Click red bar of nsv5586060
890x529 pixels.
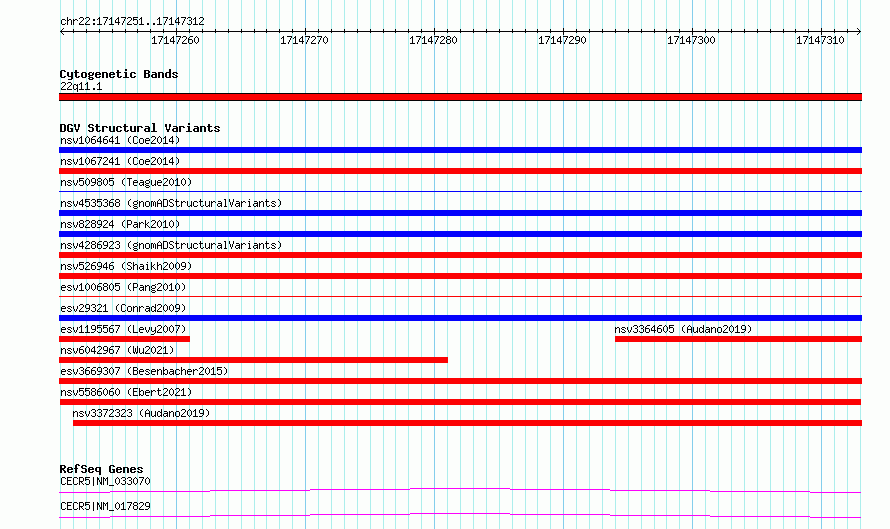(460, 402)
